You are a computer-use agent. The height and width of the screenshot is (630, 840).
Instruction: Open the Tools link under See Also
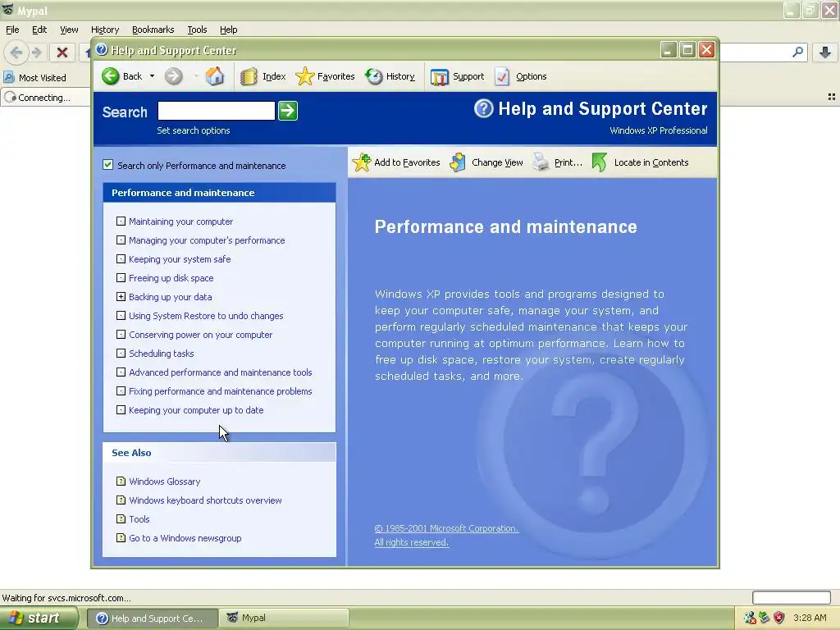point(139,519)
